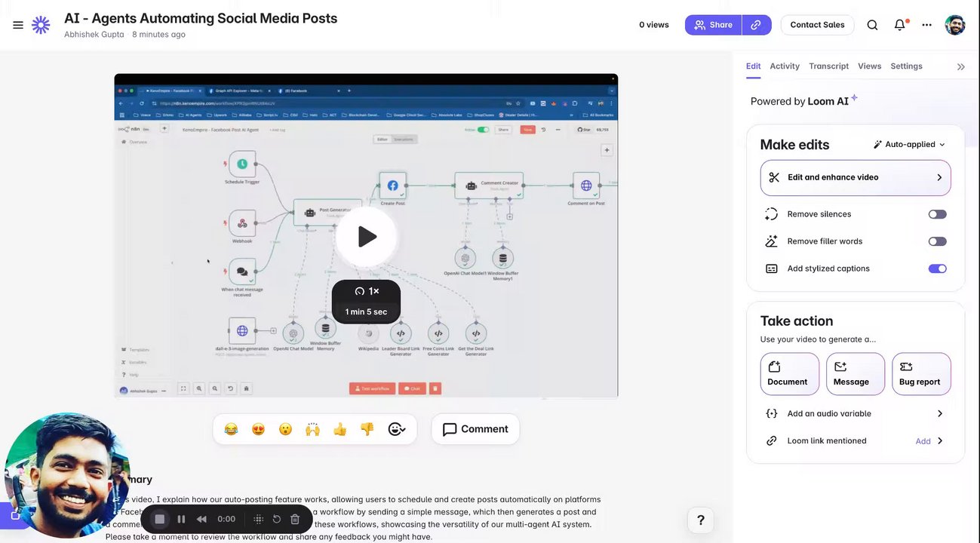Click the 0 views counter
This screenshot has width=980, height=543.
click(654, 25)
